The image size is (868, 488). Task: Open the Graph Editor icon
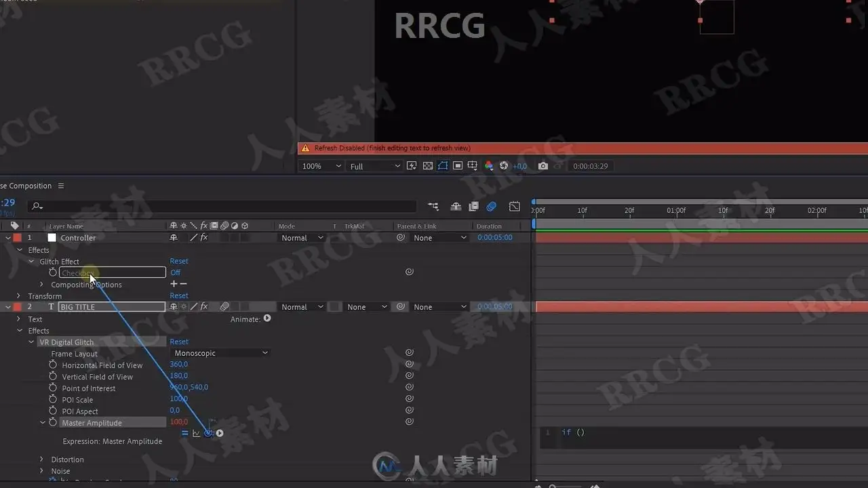(515, 207)
